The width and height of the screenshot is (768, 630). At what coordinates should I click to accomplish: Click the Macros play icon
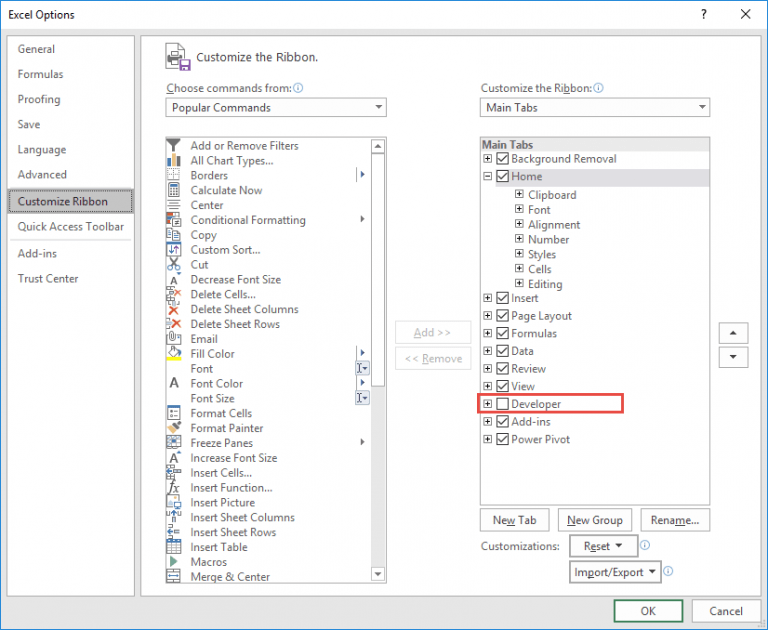click(173, 561)
